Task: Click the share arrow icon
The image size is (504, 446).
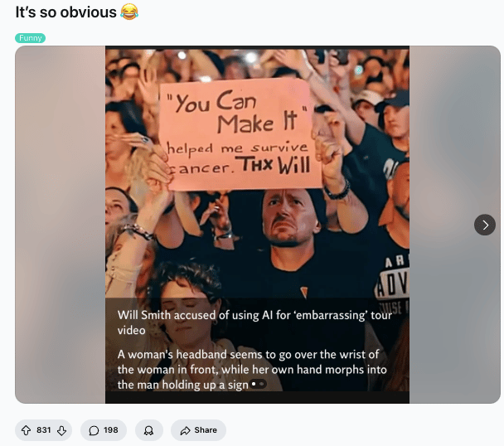Action: pyautogui.click(x=185, y=430)
